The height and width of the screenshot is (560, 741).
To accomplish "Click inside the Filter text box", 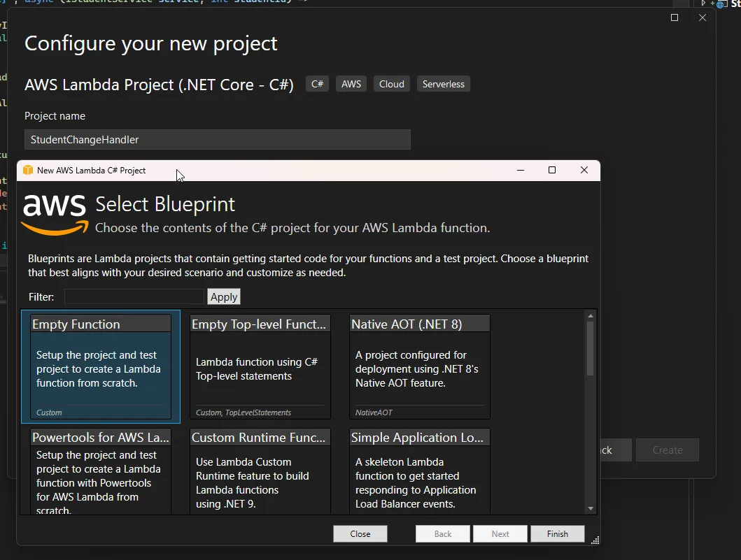I will (133, 296).
